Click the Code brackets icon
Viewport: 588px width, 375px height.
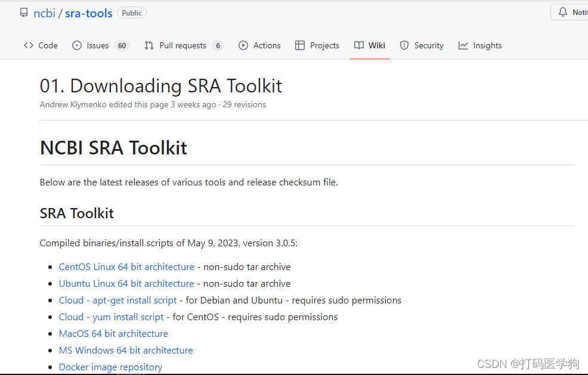click(29, 45)
